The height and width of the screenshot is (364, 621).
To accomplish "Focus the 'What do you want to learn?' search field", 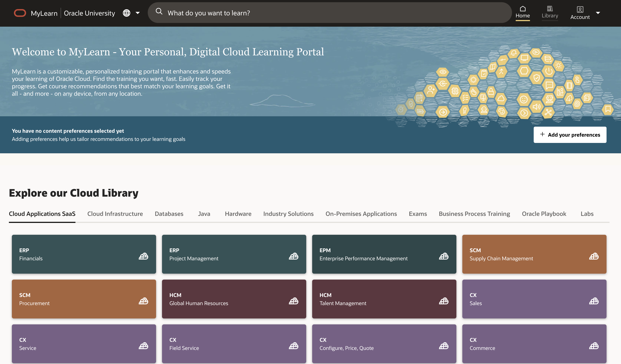I will click(x=330, y=13).
